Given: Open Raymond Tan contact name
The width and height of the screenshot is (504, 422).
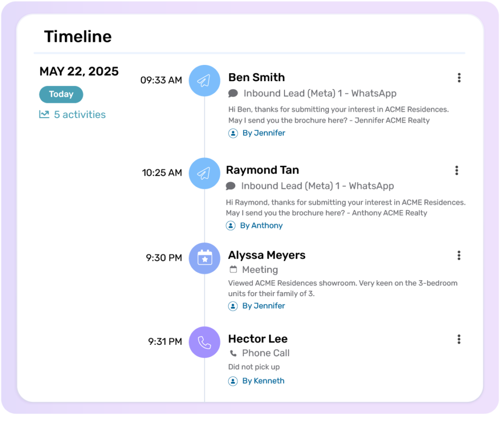Looking at the screenshot, I should 262,170.
